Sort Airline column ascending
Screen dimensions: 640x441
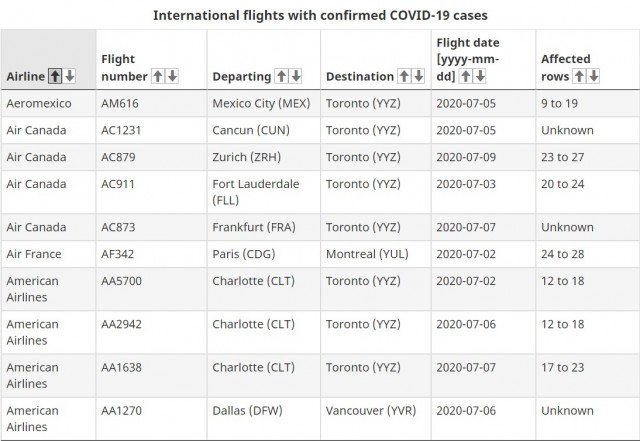(x=55, y=76)
